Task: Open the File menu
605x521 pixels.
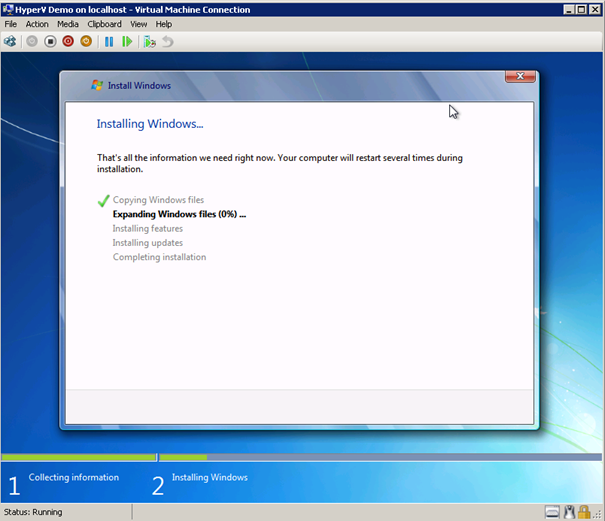Action: point(11,24)
